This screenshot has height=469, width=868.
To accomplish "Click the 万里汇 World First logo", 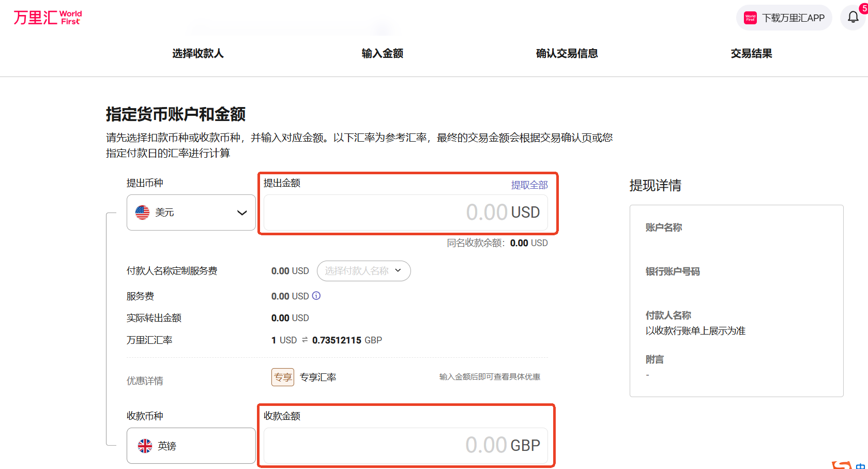I will [47, 17].
